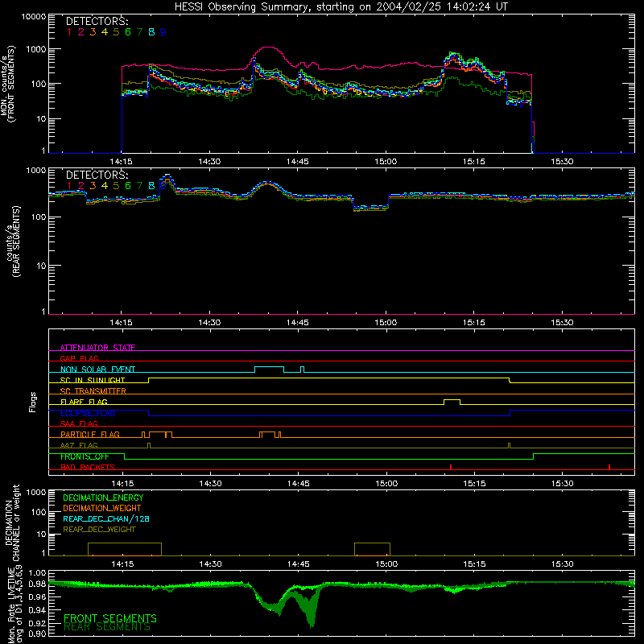Select detector 6 label in front segments legend
Screen dimensions: 644x644
(128, 32)
